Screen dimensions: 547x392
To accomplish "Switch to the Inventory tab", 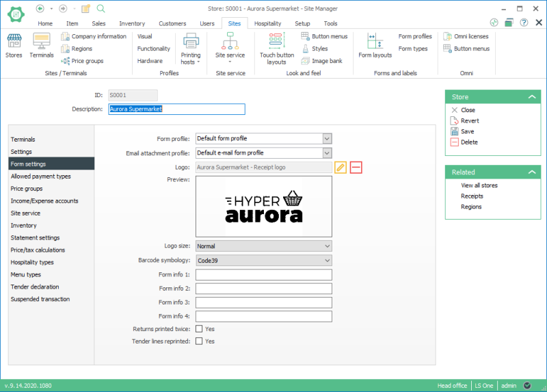I will coord(132,23).
